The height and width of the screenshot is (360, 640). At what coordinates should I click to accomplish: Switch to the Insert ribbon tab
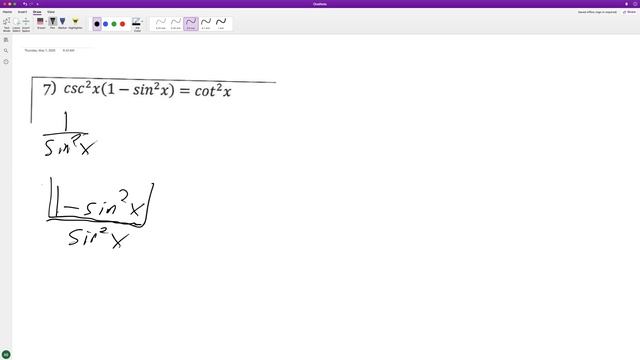(x=22, y=12)
